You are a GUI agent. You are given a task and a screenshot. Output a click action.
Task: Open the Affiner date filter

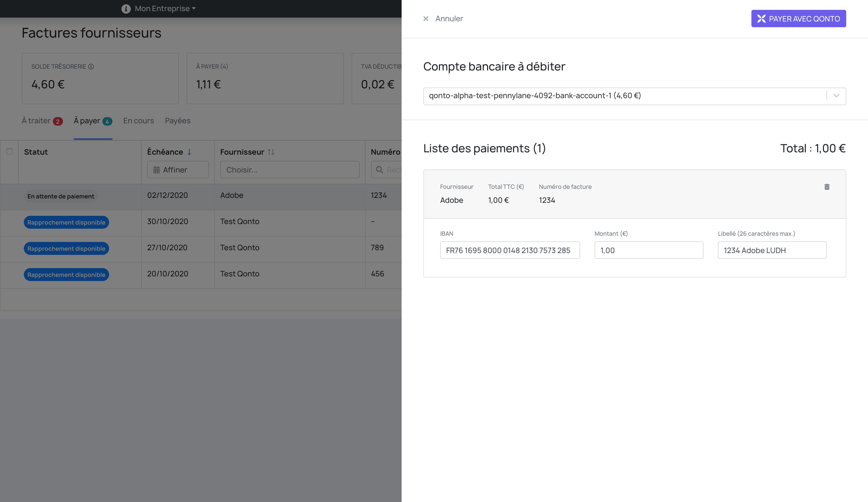coord(178,170)
